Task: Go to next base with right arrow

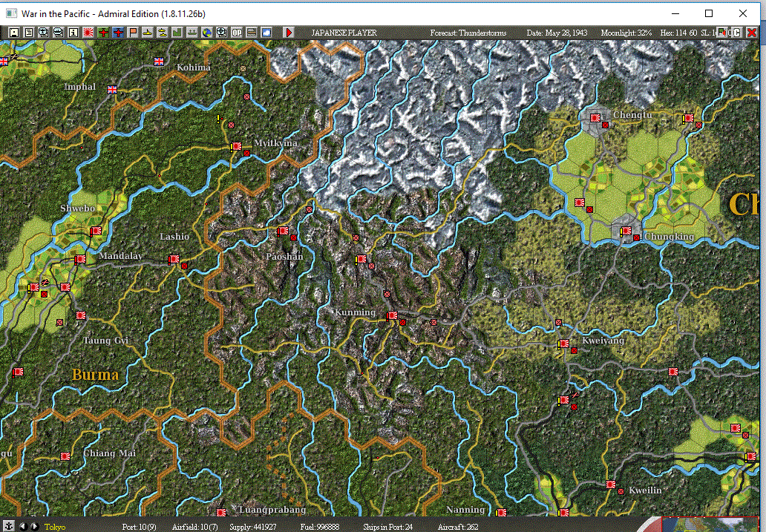Action: pos(34,527)
